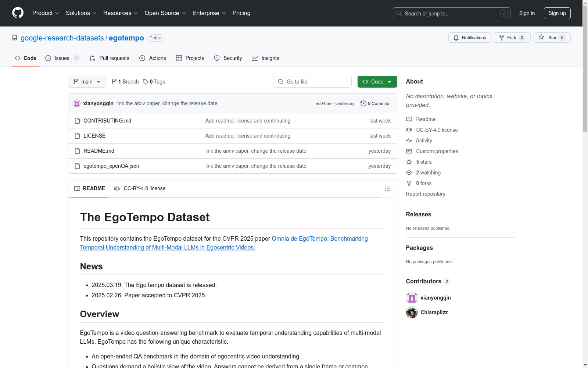588x368 pixels.
Task: Open the green Code dropdown button
Action: [x=377, y=82]
